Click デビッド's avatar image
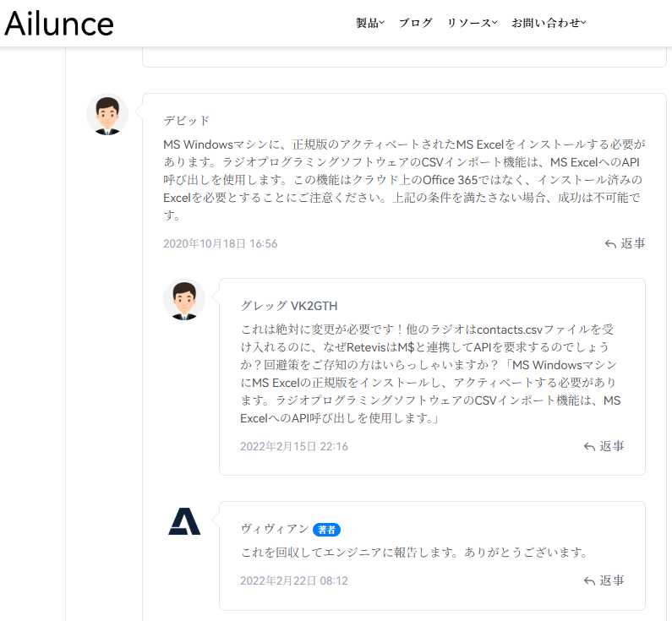The width and height of the screenshot is (672, 621). [x=107, y=114]
